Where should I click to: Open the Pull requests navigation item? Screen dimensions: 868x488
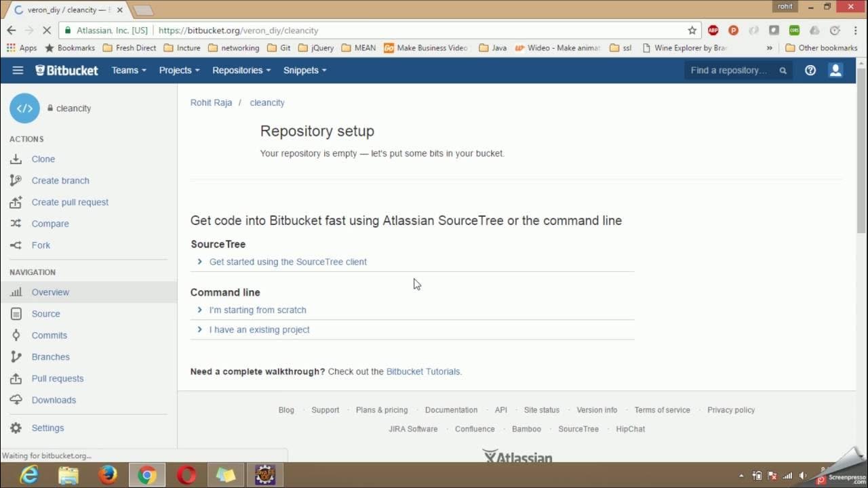[58, 379]
